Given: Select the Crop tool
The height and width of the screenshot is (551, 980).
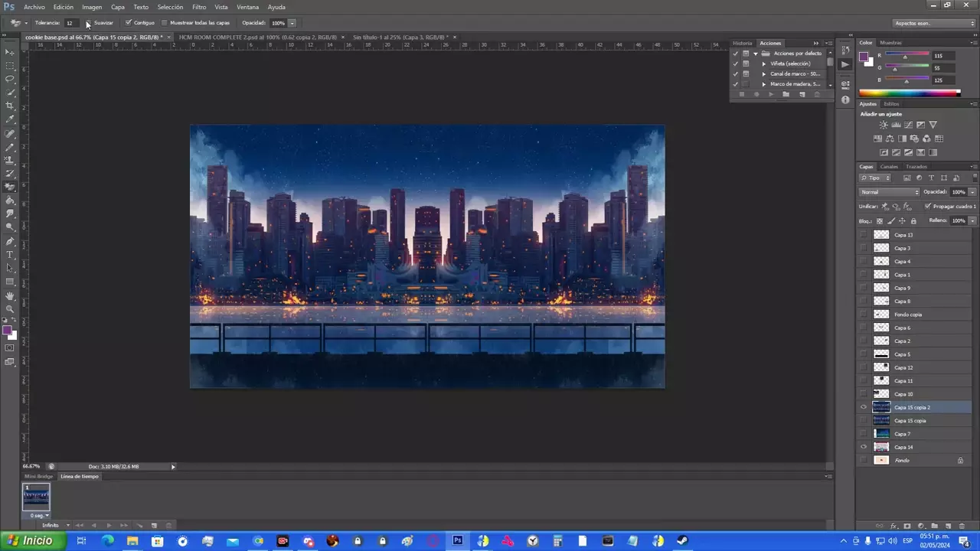Looking at the screenshot, I should (x=10, y=106).
